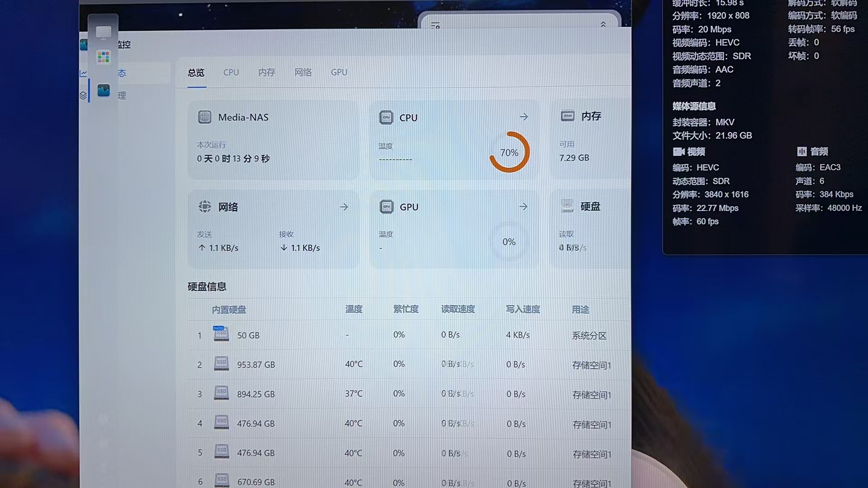Click the 系统分区 usage cell
This screenshot has width=868, height=488.
[589, 336]
